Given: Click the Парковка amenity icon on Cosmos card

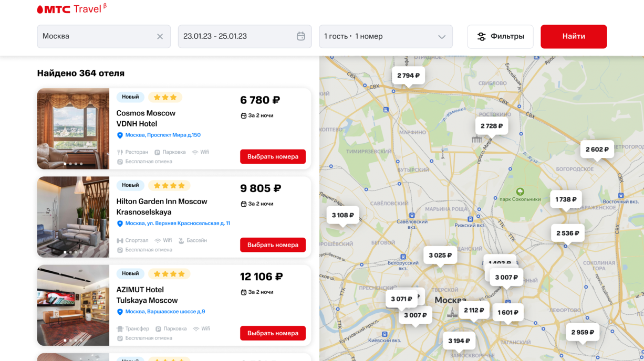Looking at the screenshot, I should click(x=157, y=152).
